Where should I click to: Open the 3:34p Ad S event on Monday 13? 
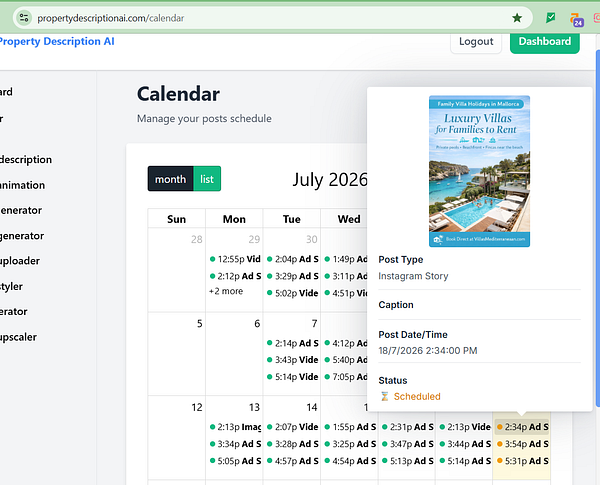tap(235, 444)
